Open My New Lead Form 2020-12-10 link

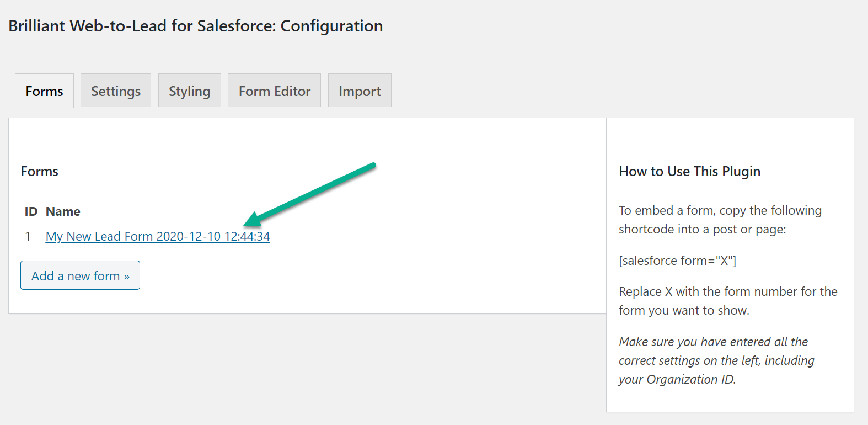(158, 236)
